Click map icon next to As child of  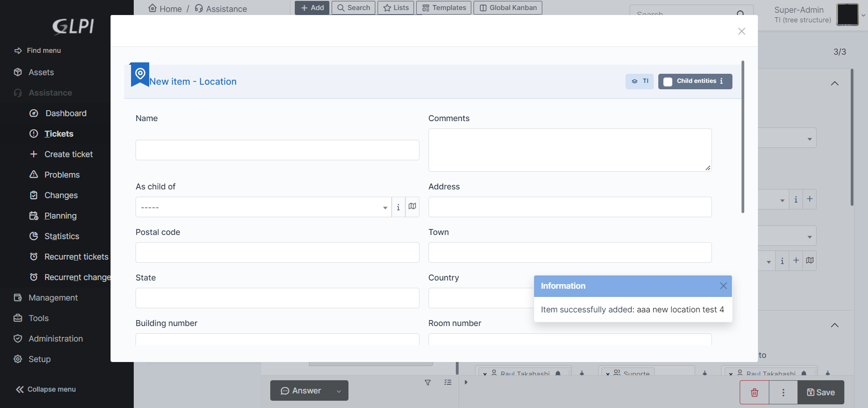412,207
